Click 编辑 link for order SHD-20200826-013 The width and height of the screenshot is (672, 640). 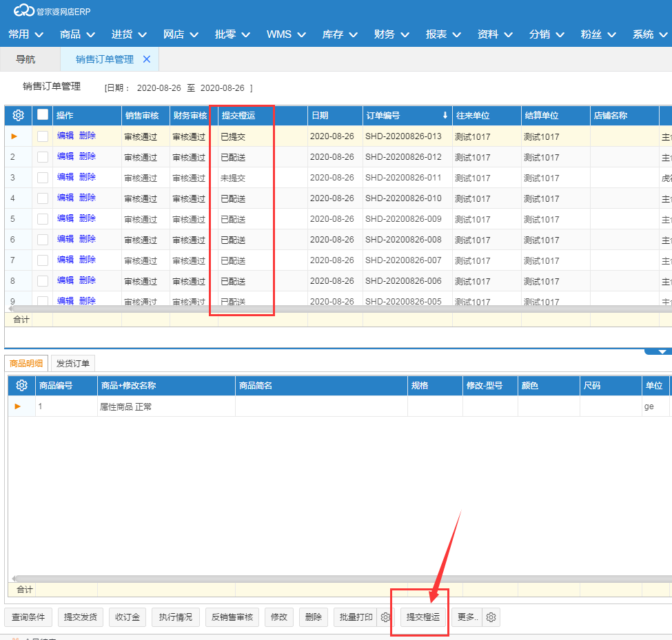coord(65,135)
